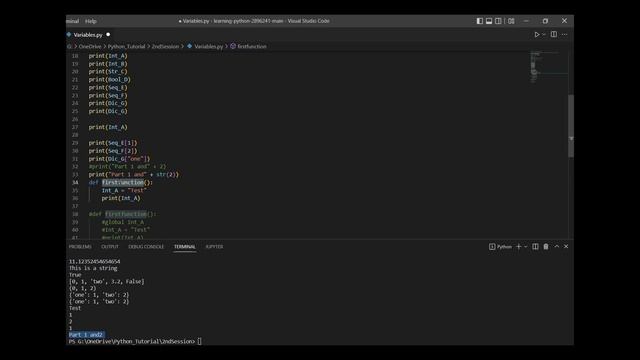This screenshot has width=640, height=360.
Task: Open the Customize Layout icon
Action: pos(511,21)
